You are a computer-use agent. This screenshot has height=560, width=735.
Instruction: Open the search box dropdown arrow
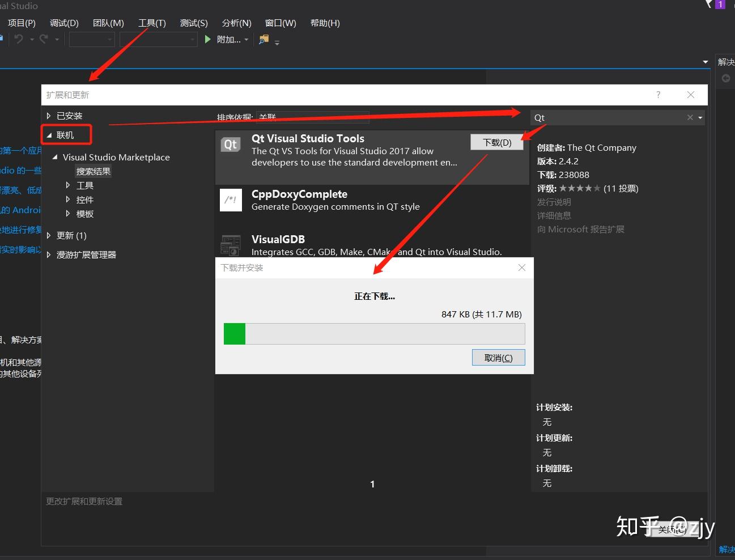pyautogui.click(x=700, y=118)
